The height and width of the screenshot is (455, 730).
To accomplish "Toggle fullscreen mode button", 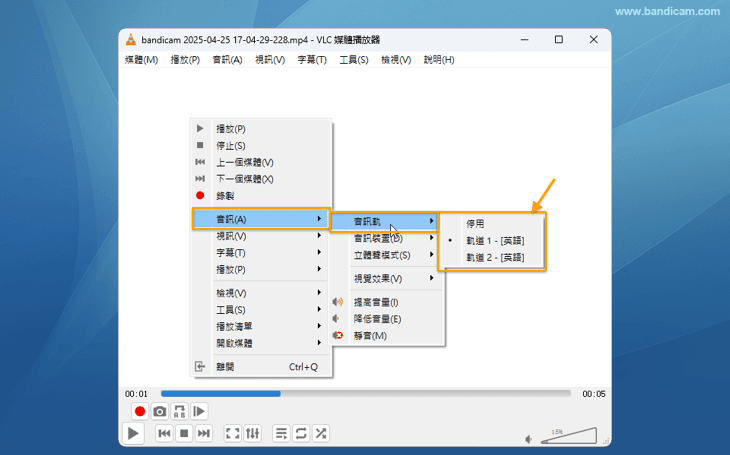I will tap(233, 434).
